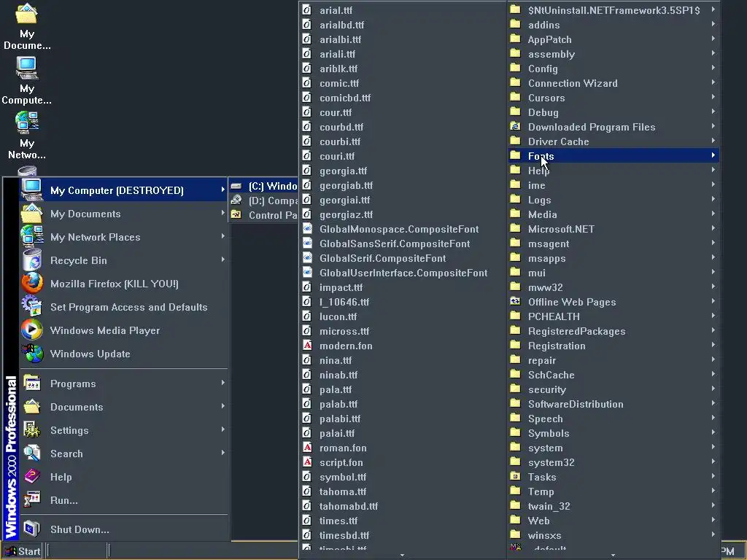
Task: Expand the My Computer (DESTROYED) submenu arrow
Action: click(x=222, y=190)
